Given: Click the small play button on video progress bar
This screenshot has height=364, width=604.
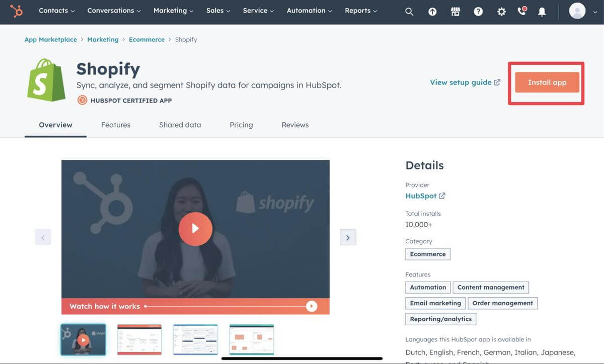Looking at the screenshot, I should pos(312,306).
